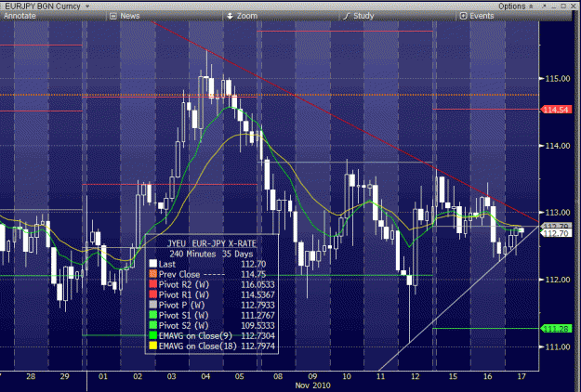
Task: Click the green EMAVG on Close(9) swatch
Action: click(153, 335)
